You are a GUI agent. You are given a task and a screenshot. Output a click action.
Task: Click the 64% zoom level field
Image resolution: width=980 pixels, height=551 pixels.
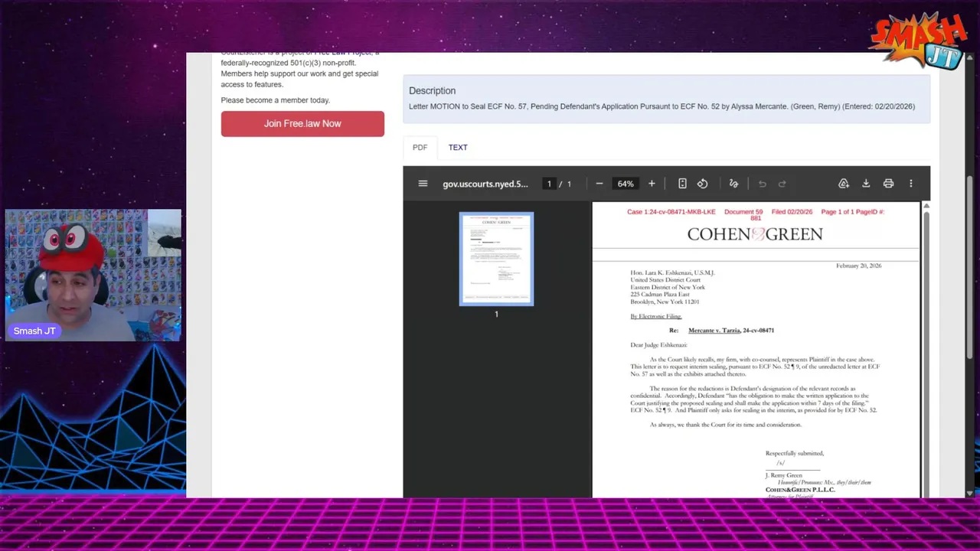click(626, 184)
